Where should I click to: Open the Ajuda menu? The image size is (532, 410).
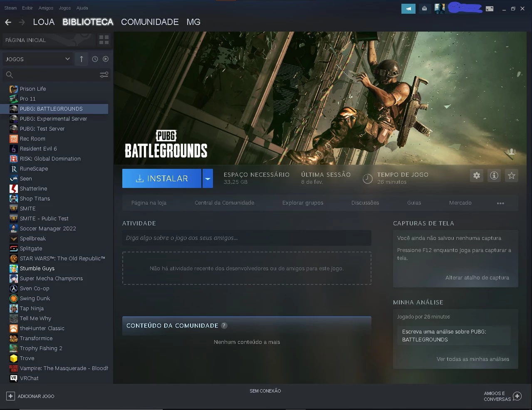point(82,8)
